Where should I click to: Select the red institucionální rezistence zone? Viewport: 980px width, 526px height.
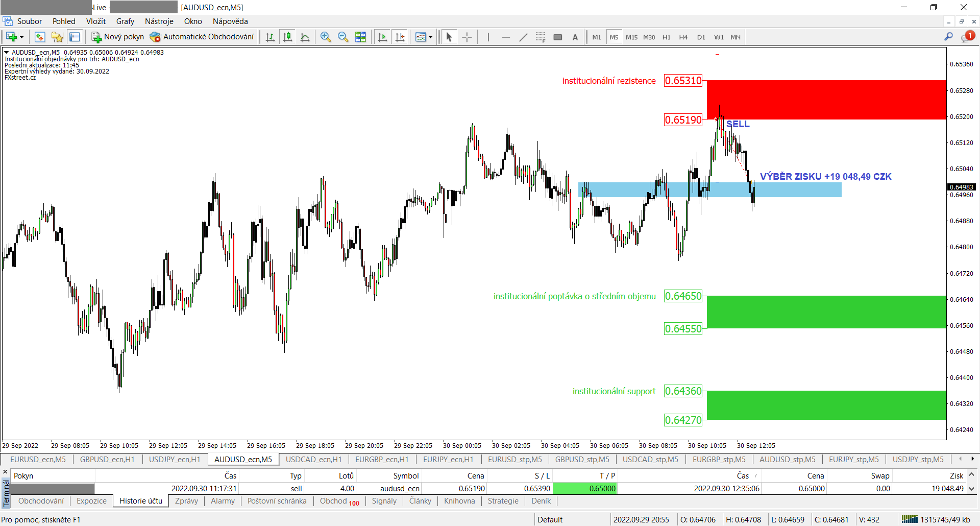point(826,100)
